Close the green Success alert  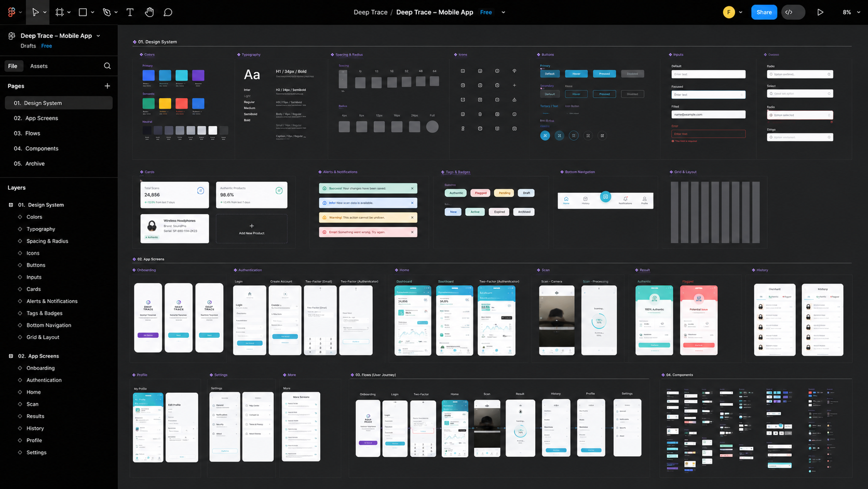click(413, 188)
